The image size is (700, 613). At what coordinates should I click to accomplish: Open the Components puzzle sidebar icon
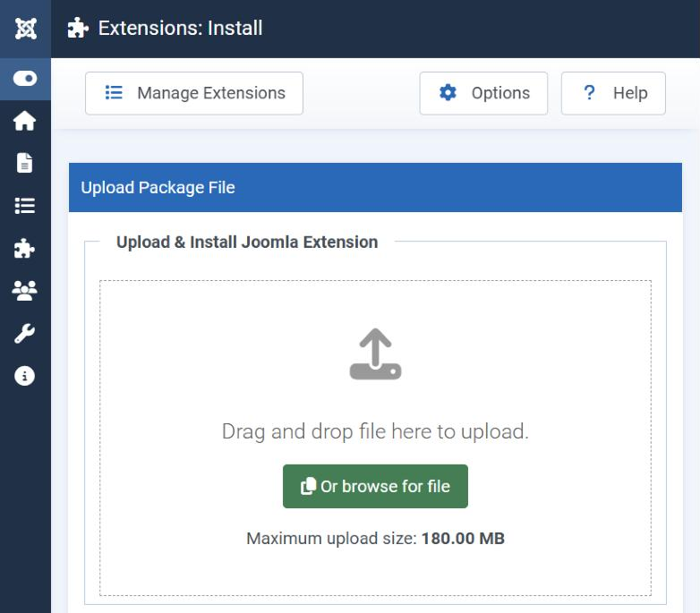[24, 248]
